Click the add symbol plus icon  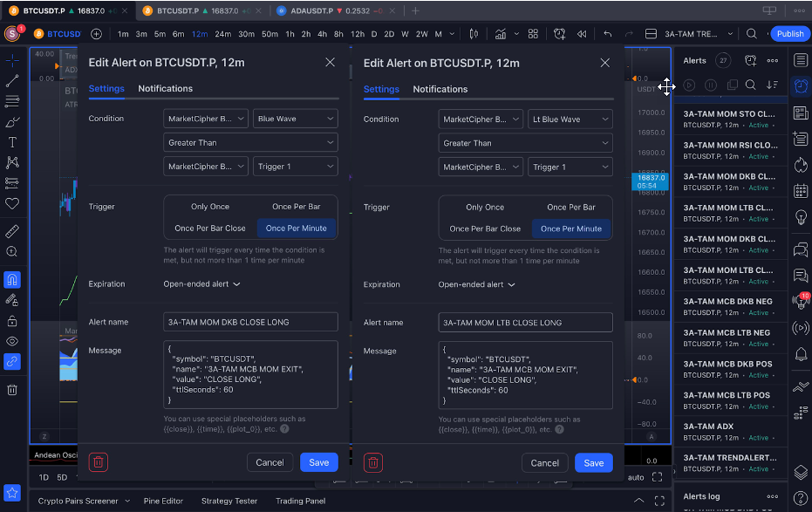pyautogui.click(x=96, y=34)
